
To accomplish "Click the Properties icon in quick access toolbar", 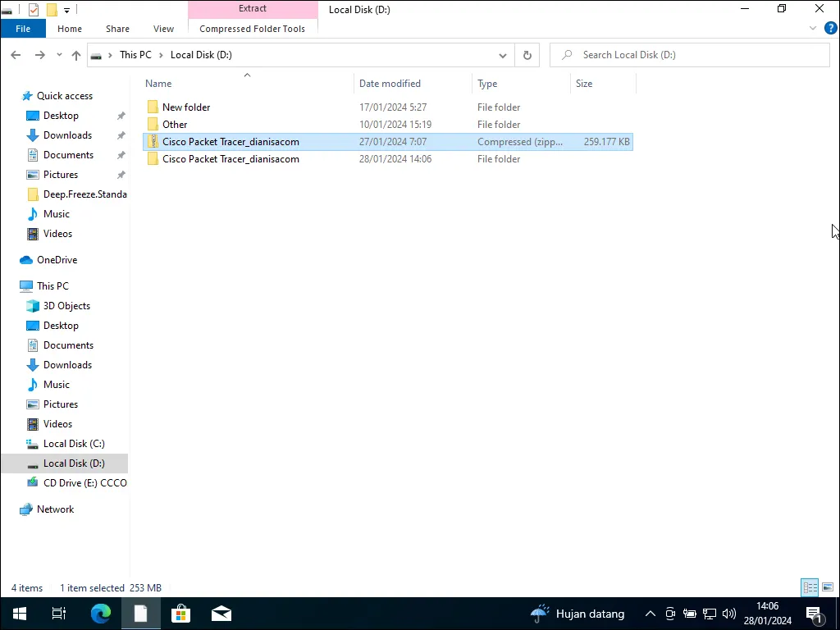I will pos(34,10).
